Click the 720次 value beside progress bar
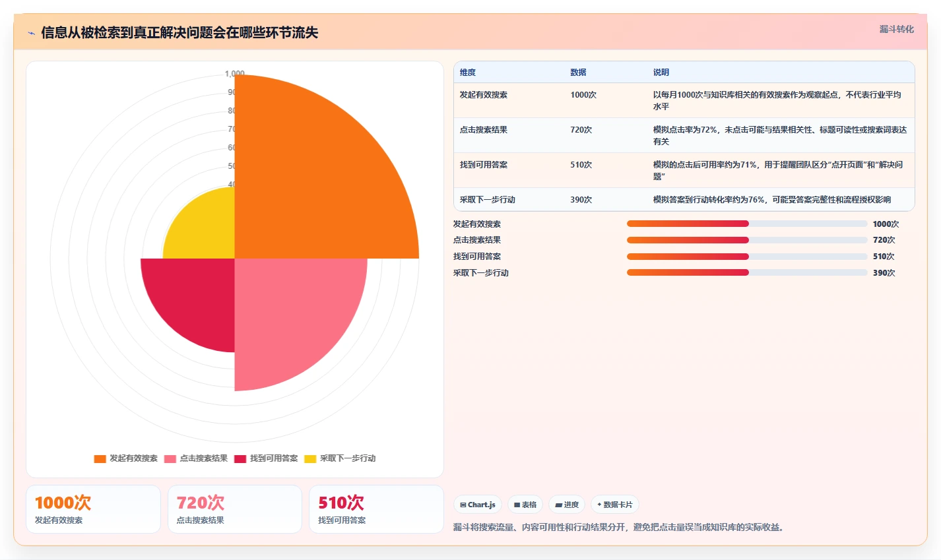This screenshot has height=560, width=941. tap(884, 240)
